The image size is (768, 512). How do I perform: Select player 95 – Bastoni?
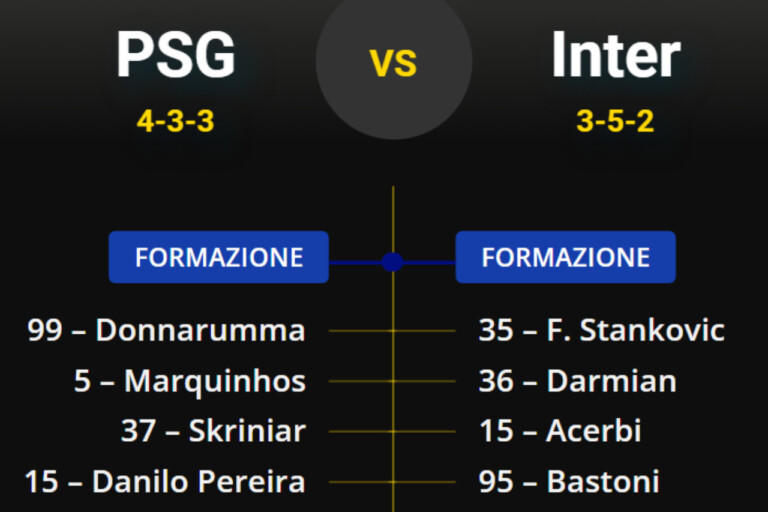568,482
